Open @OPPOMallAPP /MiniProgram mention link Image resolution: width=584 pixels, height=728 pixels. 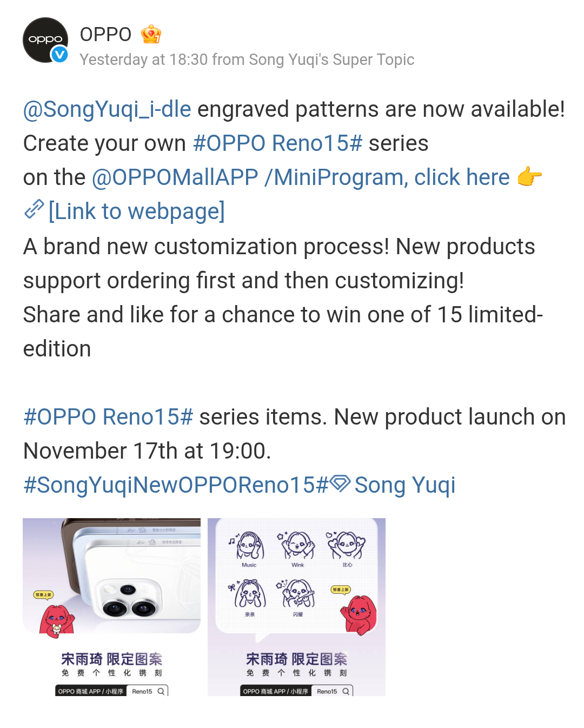(301, 177)
